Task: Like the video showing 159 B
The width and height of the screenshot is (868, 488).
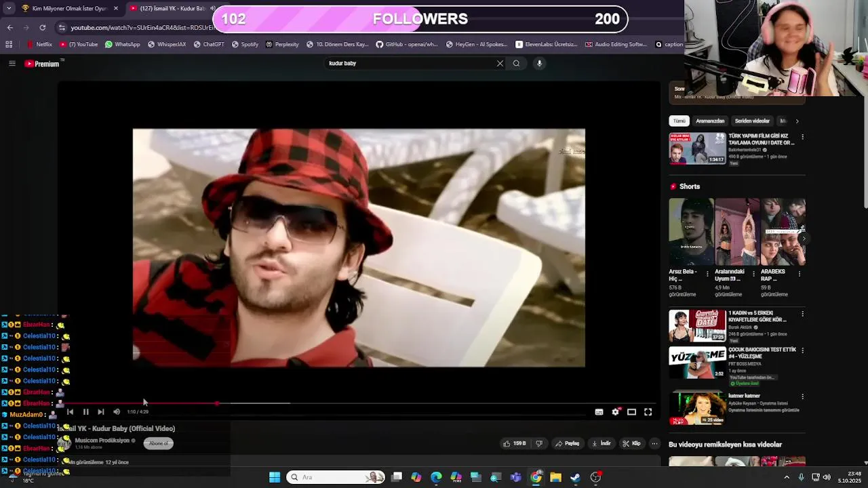Action: (514, 443)
